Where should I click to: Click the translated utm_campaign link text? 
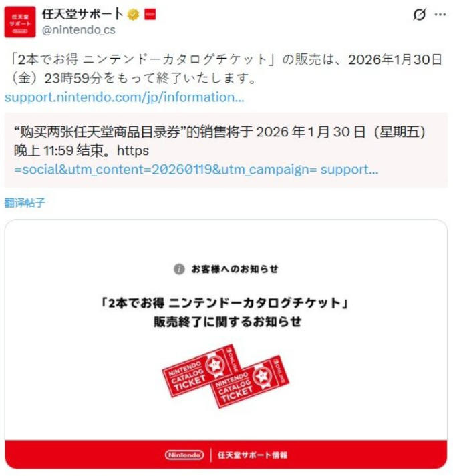point(196,170)
